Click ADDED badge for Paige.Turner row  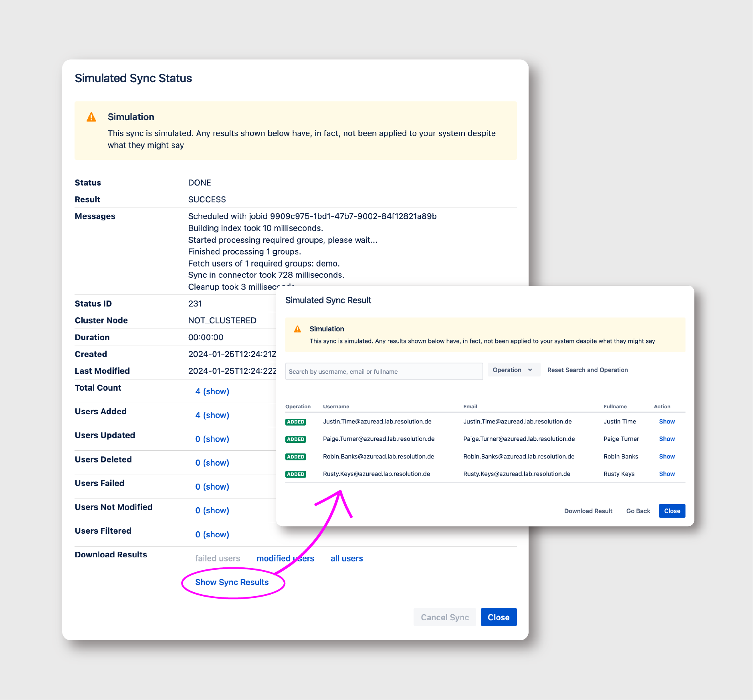point(296,439)
